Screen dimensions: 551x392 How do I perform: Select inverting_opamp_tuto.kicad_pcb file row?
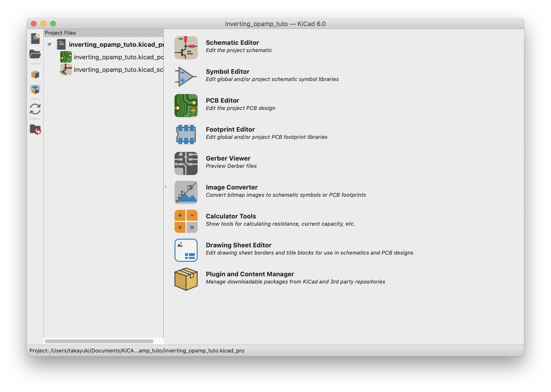[119, 57]
